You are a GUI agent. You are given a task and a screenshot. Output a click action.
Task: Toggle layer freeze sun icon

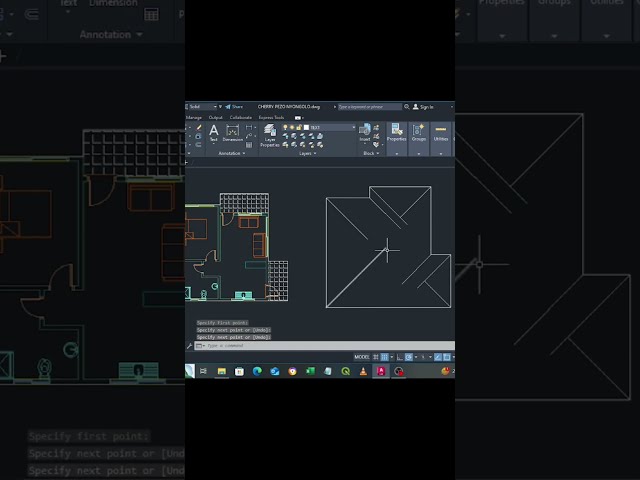coord(292,127)
